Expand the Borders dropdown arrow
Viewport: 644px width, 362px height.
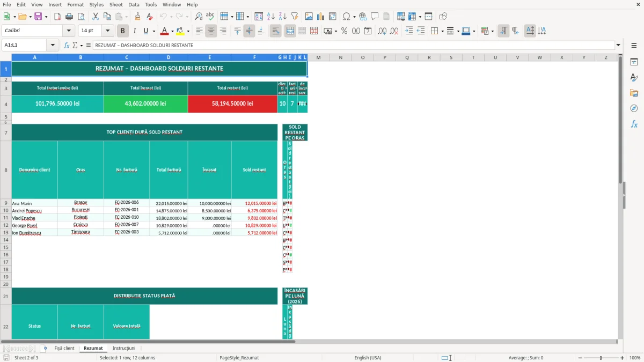coord(442,31)
